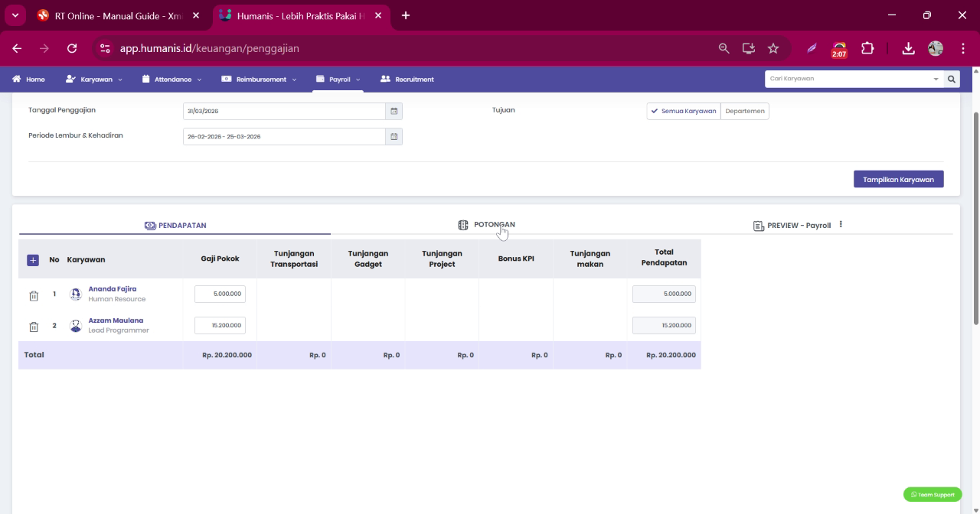The image size is (980, 514).
Task: Click the Tampilkan Karyawan button
Action: pos(899,179)
